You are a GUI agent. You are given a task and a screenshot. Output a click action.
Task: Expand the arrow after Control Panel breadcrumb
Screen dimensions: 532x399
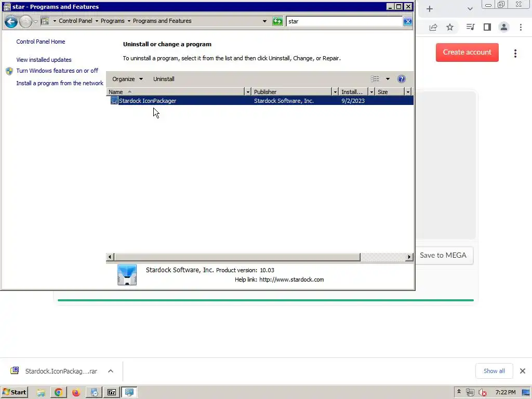(97, 21)
